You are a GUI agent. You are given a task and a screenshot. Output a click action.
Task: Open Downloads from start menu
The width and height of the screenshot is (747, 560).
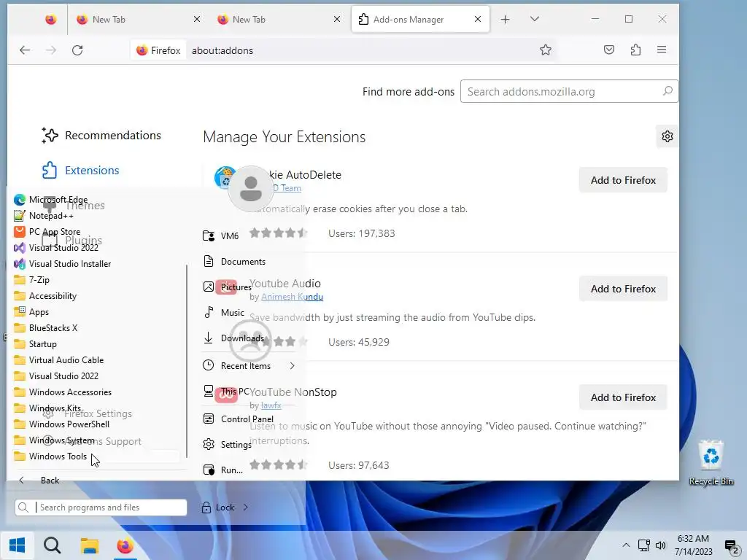point(234,338)
